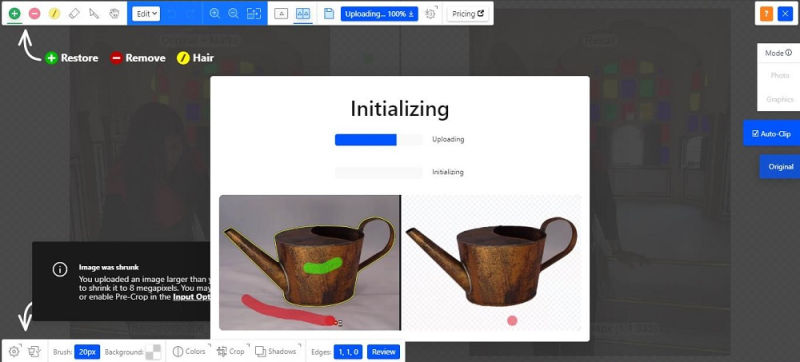Screen dimensions: 800x362
Task: Click the Background color swatch
Action: 153,352
